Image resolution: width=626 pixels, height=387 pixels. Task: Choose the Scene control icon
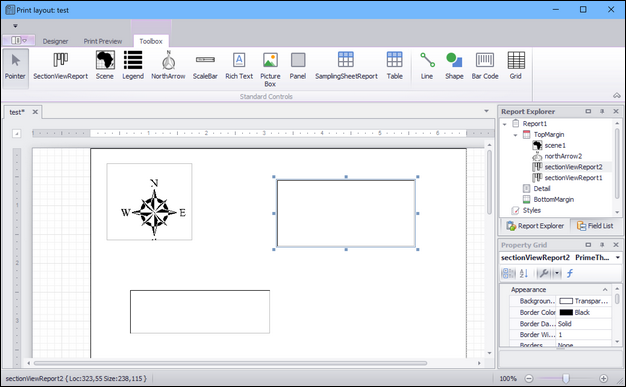tap(105, 60)
